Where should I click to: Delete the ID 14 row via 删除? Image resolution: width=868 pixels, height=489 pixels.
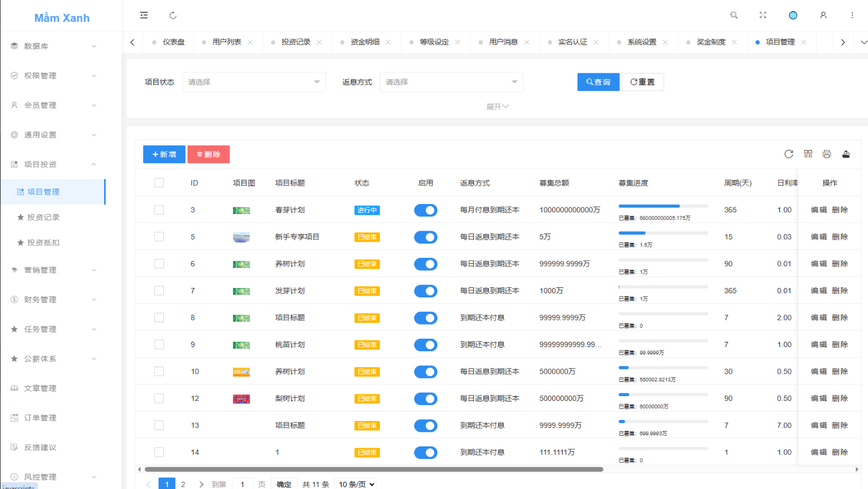(x=840, y=452)
